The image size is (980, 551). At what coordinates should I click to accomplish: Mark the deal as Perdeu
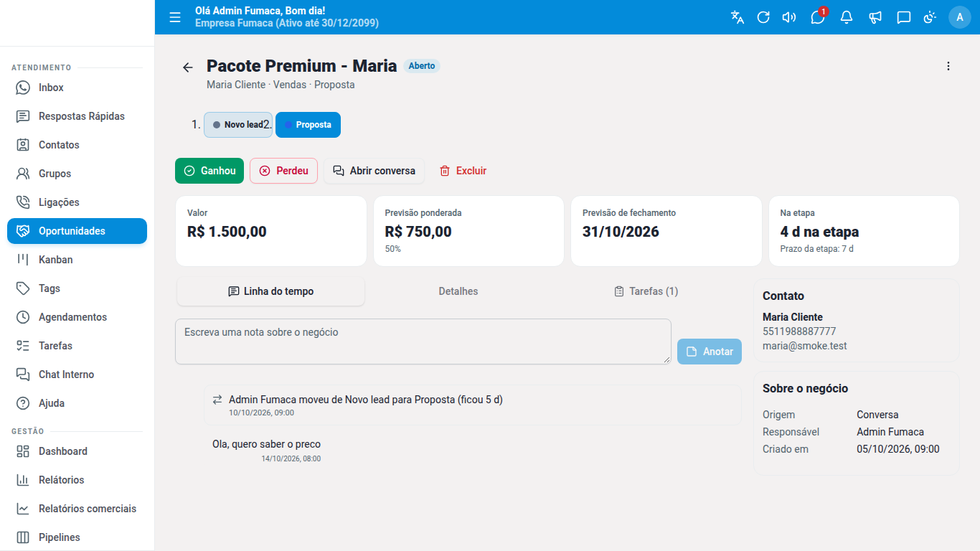pyautogui.click(x=283, y=171)
